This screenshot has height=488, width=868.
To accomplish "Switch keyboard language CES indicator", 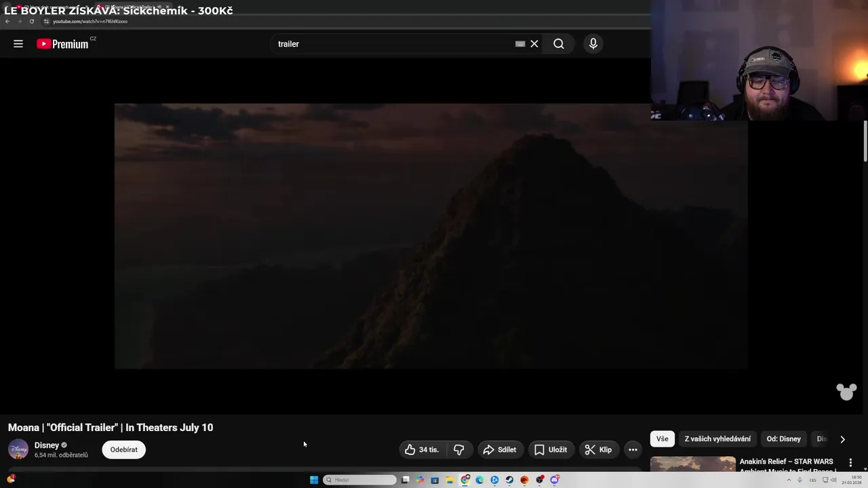I will click(812, 480).
